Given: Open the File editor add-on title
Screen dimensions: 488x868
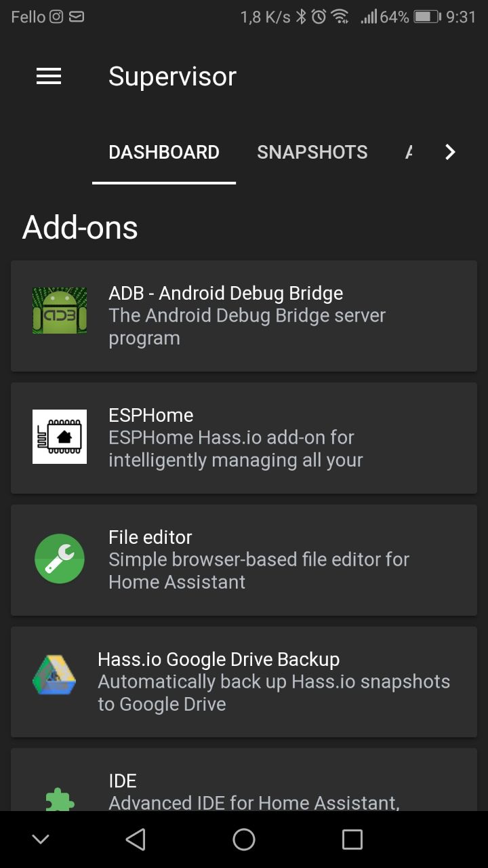Looking at the screenshot, I should pos(150,537).
